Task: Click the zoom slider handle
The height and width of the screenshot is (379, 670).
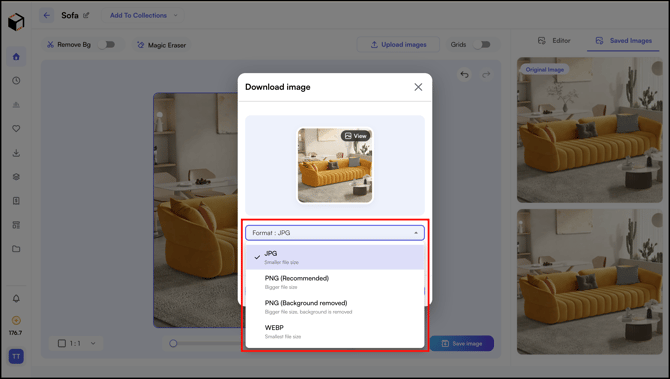Action: tap(173, 343)
